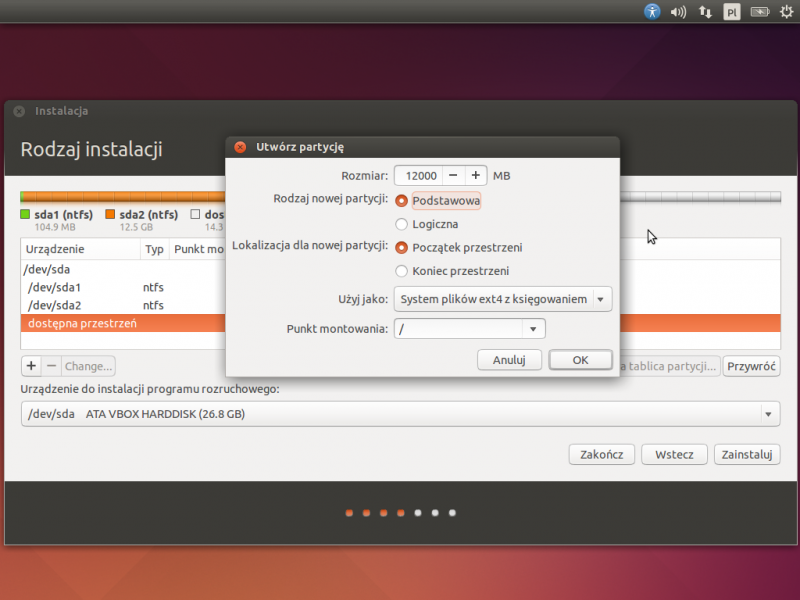
Task: Open the system gear menu
Action: (785, 12)
